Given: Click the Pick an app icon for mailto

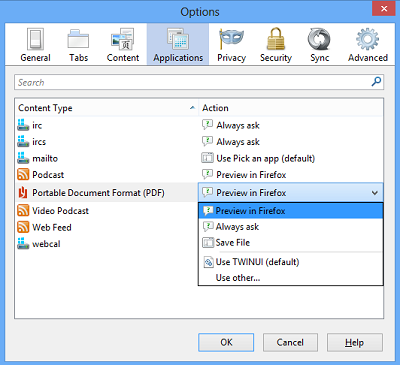Looking at the screenshot, I should 207,158.
